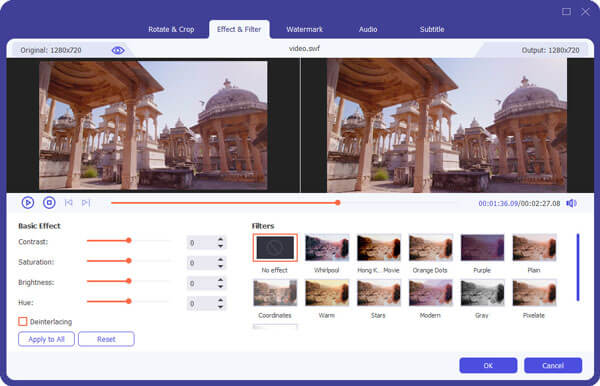600x386 pixels.
Task: Mute with the volume speaker icon
Action: click(571, 203)
